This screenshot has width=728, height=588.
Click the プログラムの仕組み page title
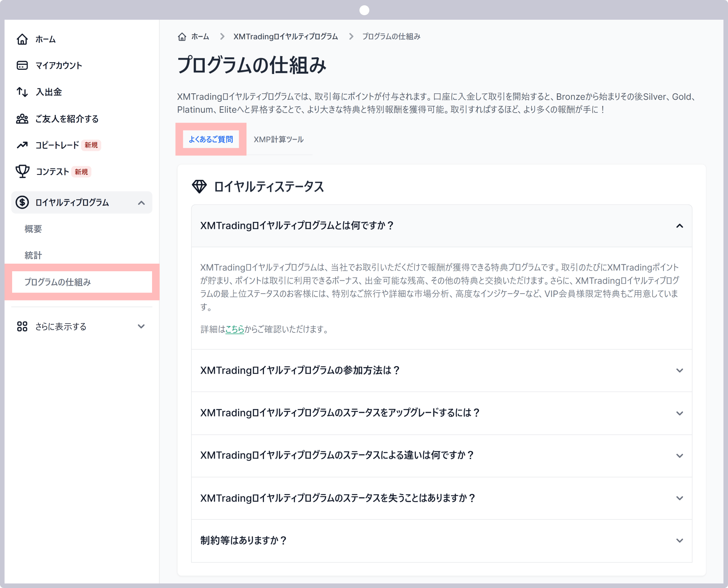(252, 65)
